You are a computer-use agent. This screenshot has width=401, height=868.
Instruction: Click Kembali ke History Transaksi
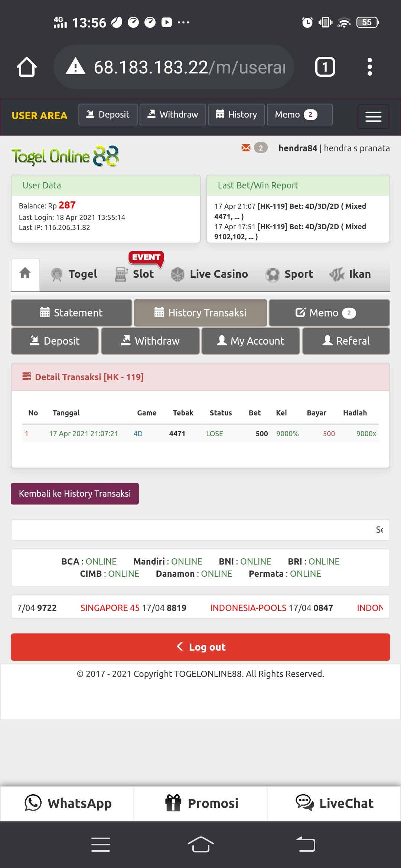75,494
